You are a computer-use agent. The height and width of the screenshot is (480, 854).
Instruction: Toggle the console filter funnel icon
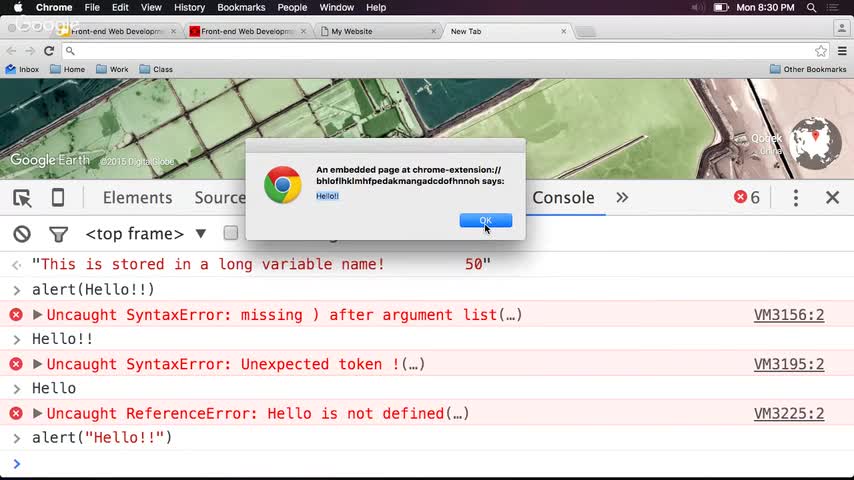(x=58, y=234)
